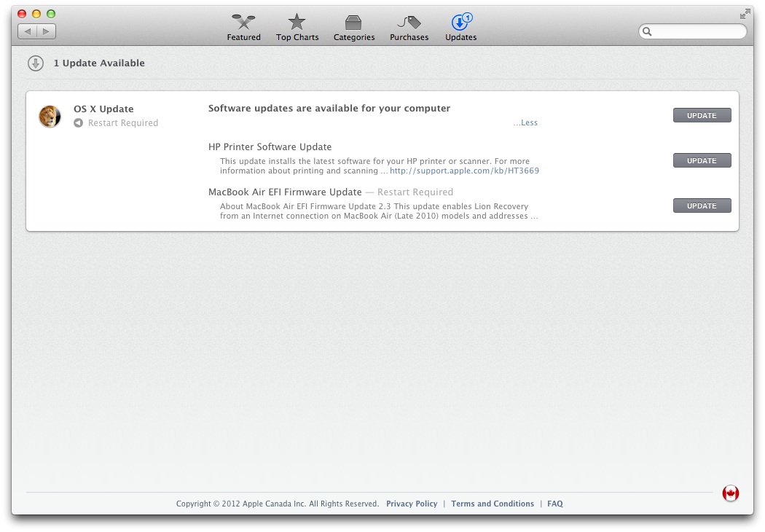Click 'Software updates are available for your computer'

tap(329, 109)
